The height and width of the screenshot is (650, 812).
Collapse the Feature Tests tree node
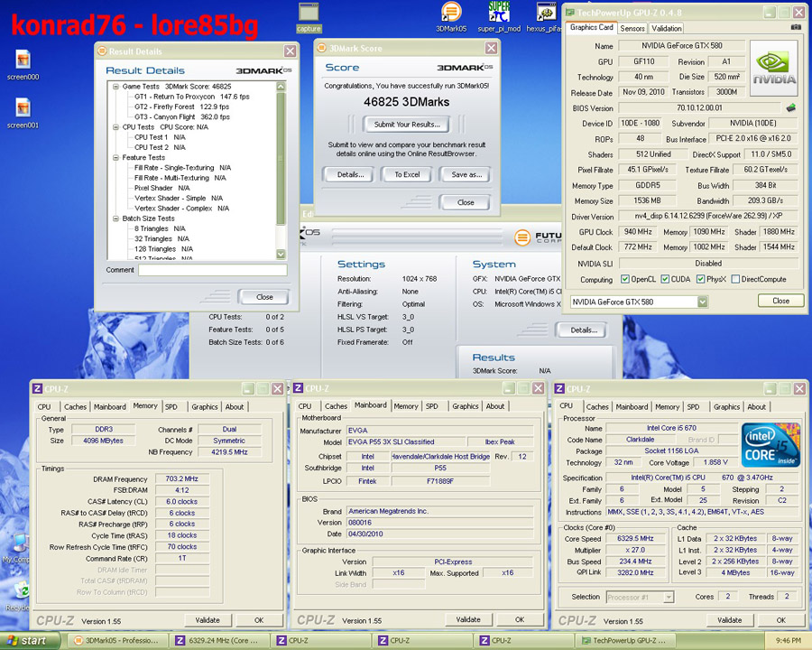pyautogui.click(x=116, y=158)
